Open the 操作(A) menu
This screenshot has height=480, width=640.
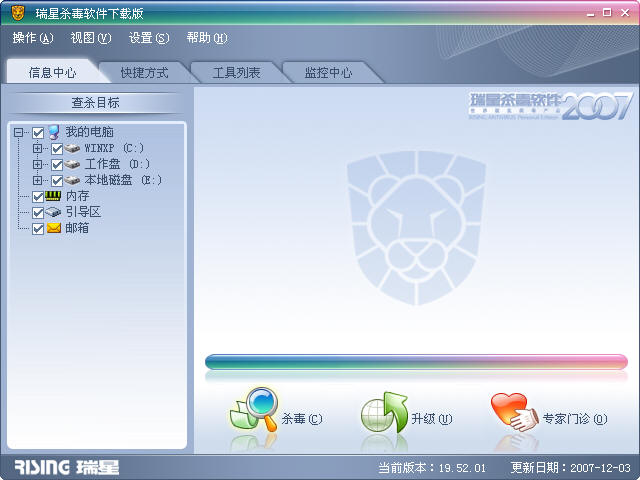click(x=32, y=38)
